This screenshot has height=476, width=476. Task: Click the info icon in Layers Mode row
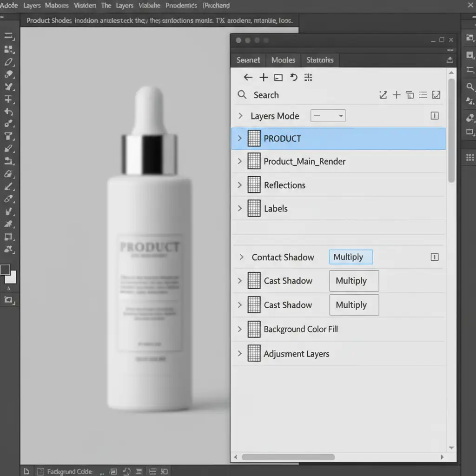435,116
